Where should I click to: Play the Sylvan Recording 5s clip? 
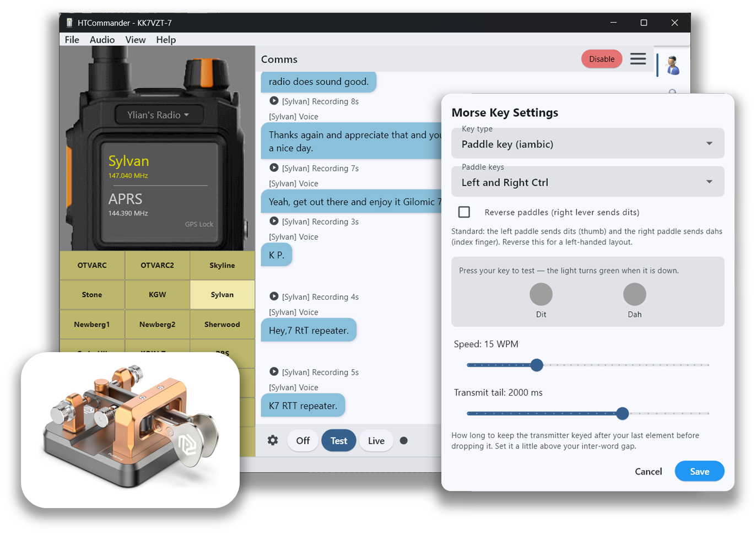tap(274, 371)
